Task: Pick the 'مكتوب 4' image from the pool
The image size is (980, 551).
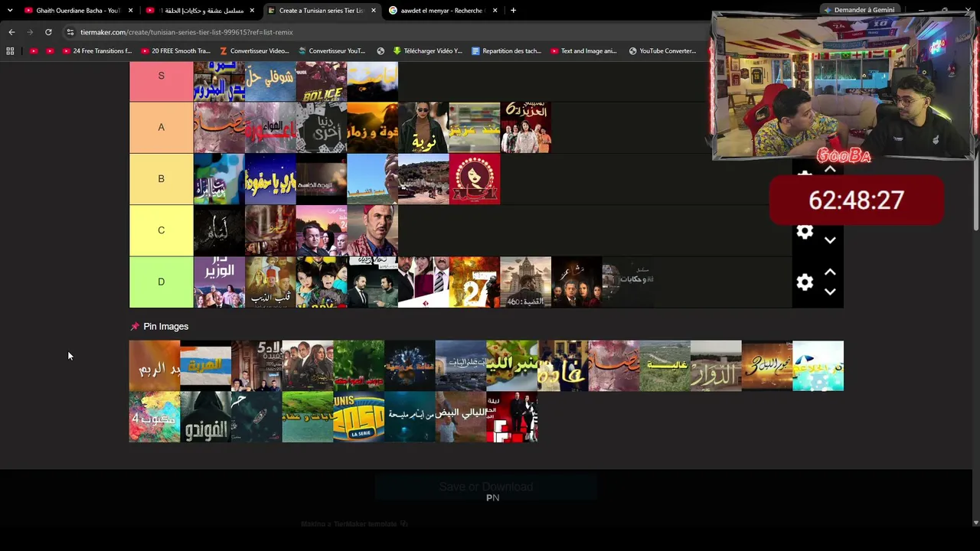Action: click(x=154, y=417)
